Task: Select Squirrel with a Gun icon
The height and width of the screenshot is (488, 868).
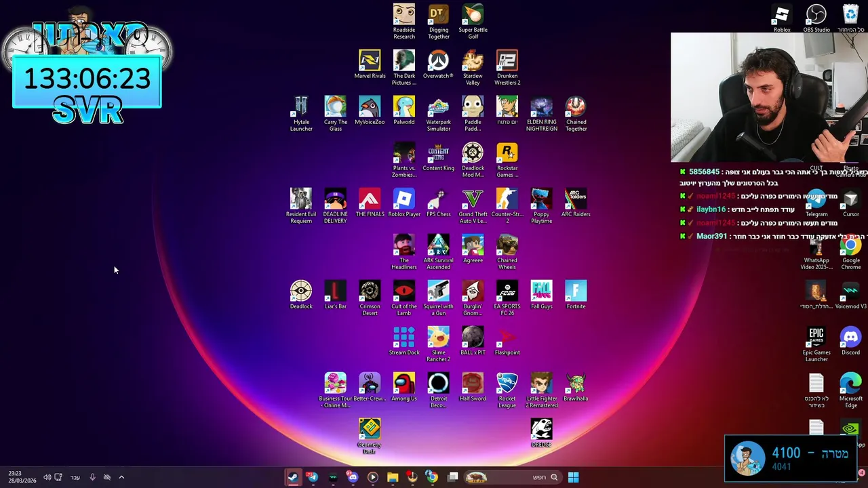Action: pos(439,298)
